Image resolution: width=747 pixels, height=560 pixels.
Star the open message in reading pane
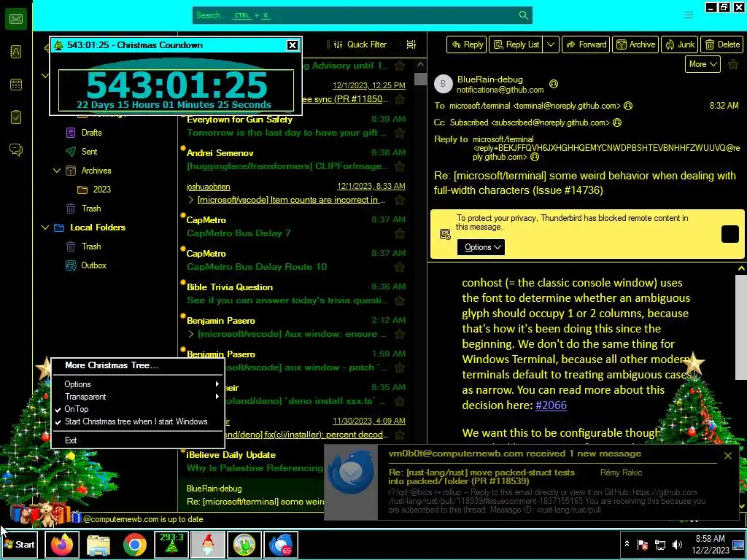point(733,64)
